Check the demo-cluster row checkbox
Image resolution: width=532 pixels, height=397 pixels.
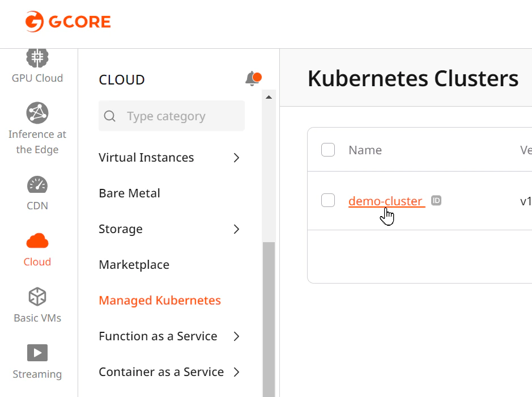pos(327,200)
